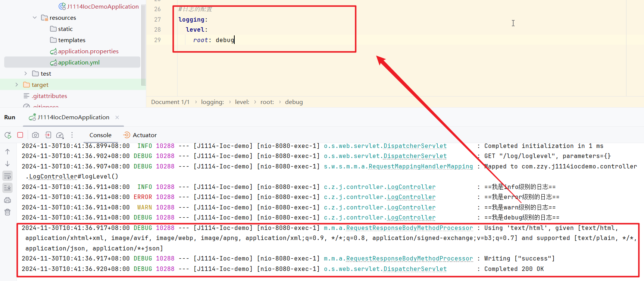
Task: Click the scroll up arrow in console gutter
Action: coord(7,152)
